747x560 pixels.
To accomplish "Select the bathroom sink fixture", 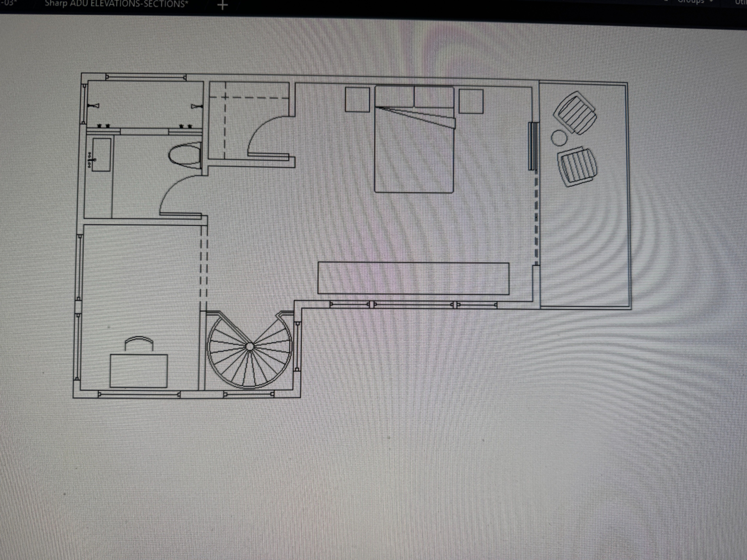I will (x=101, y=155).
